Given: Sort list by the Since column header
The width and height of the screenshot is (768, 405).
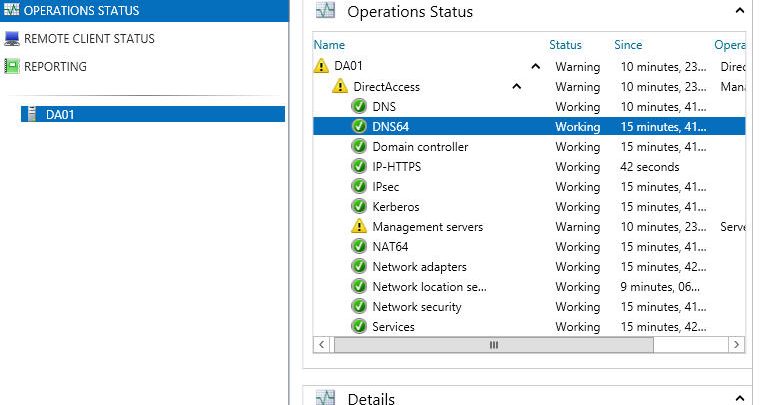Looking at the screenshot, I should [x=628, y=45].
